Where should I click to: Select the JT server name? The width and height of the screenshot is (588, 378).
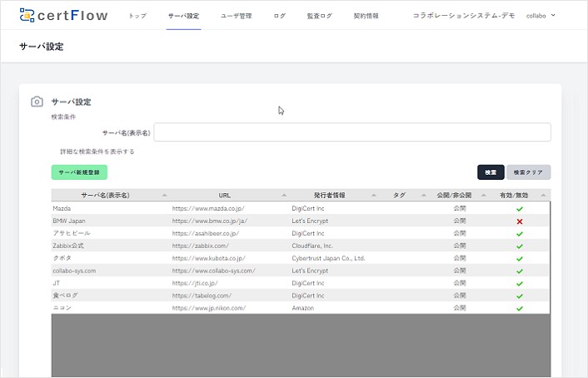pyautogui.click(x=57, y=283)
